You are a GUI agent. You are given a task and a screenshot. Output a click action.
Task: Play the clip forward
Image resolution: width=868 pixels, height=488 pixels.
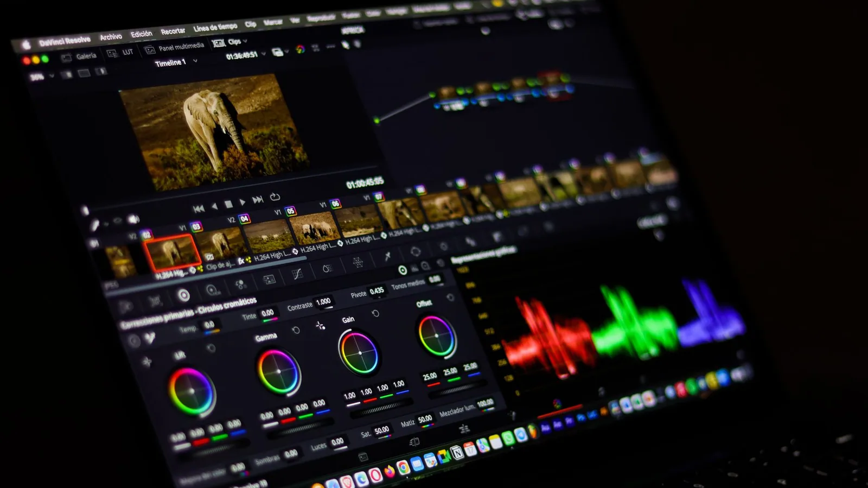pos(242,202)
